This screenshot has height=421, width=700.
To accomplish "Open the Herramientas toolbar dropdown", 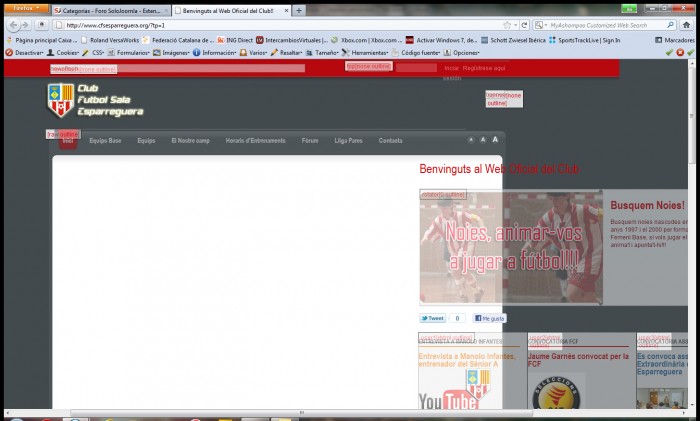I will click(368, 52).
